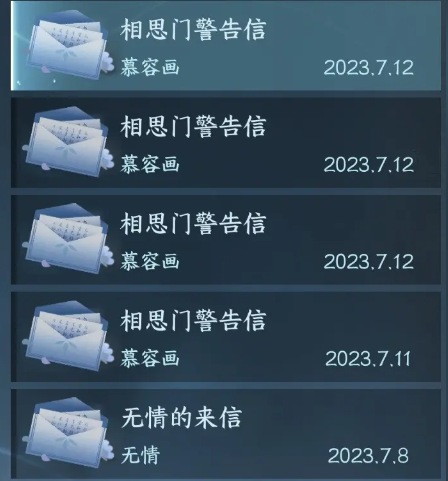The image size is (448, 481).
Task: Click the sender name 无情 on the last letter
Action: [140, 455]
